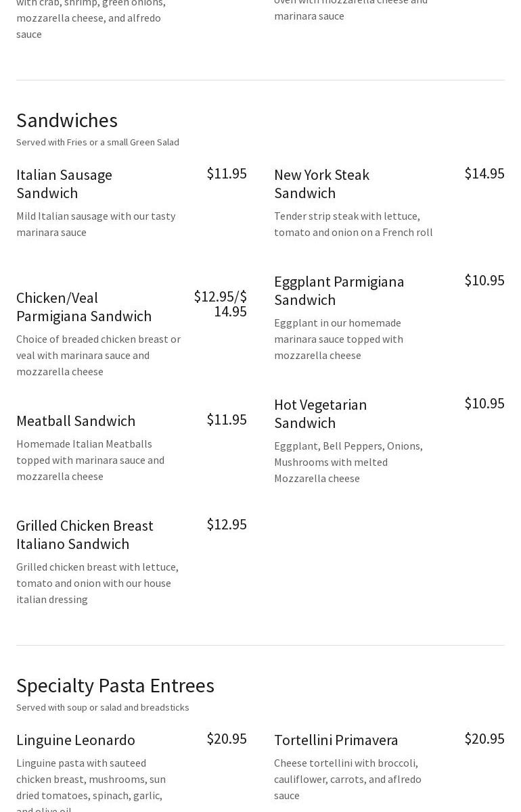Click 'Served with Fries' subtitle text
The width and height of the screenshot is (521, 812).
97,142
